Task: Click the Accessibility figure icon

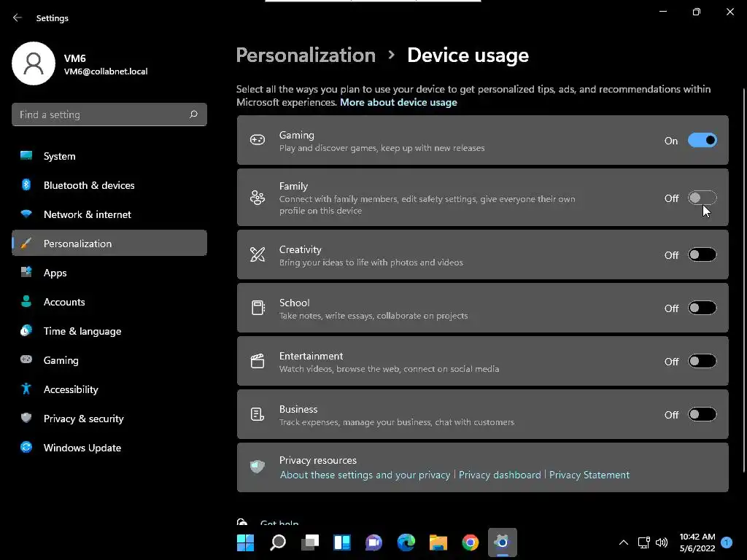Action: tap(26, 389)
